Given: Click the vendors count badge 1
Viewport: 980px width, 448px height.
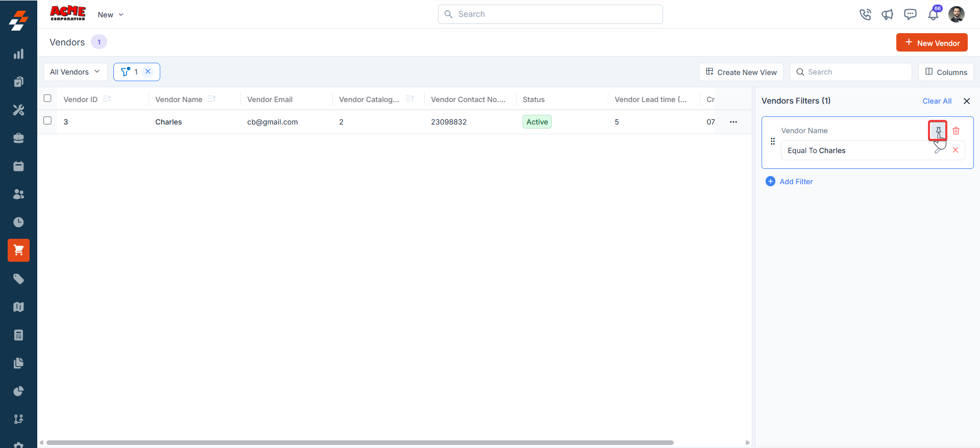Looking at the screenshot, I should pyautogui.click(x=99, y=42).
